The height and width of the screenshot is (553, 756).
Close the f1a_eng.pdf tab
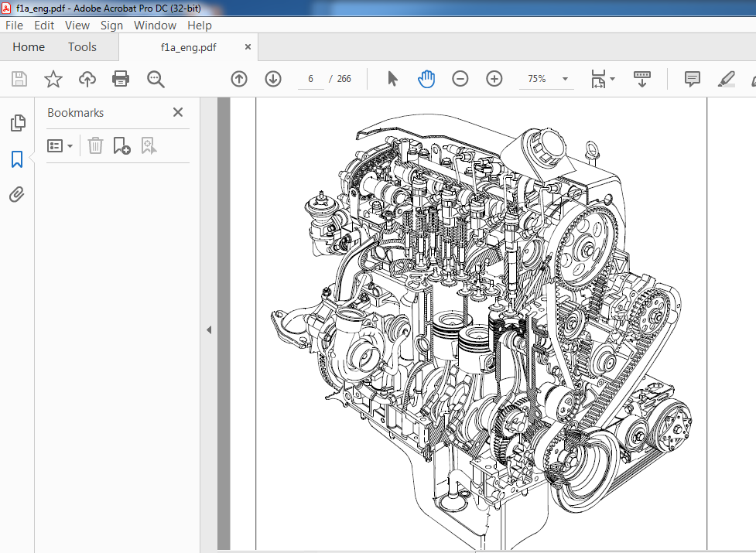(248, 46)
